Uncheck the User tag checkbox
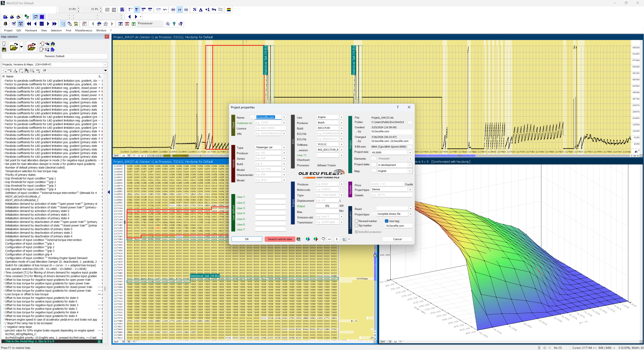Image resolution: width=644 pixels, height=350 pixels. [387, 221]
